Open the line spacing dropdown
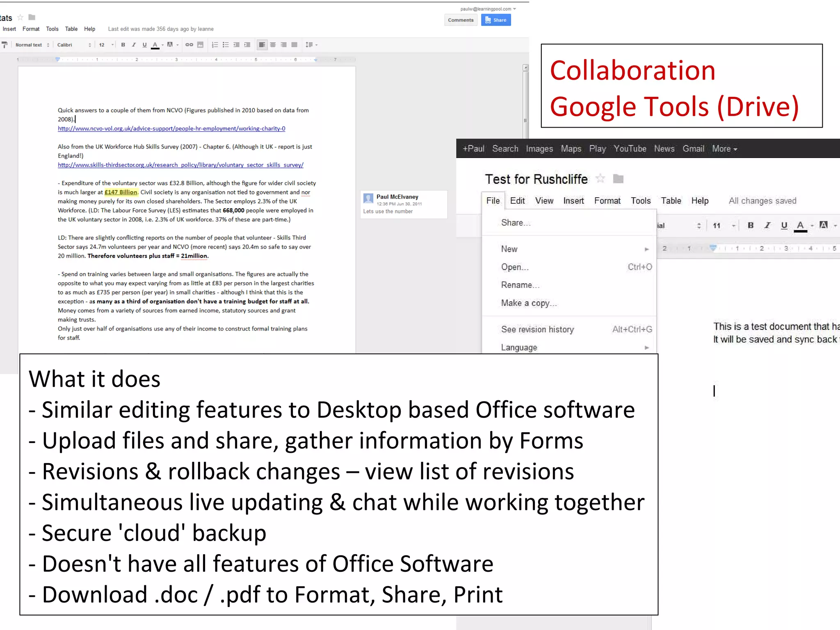The image size is (840, 630). (311, 45)
